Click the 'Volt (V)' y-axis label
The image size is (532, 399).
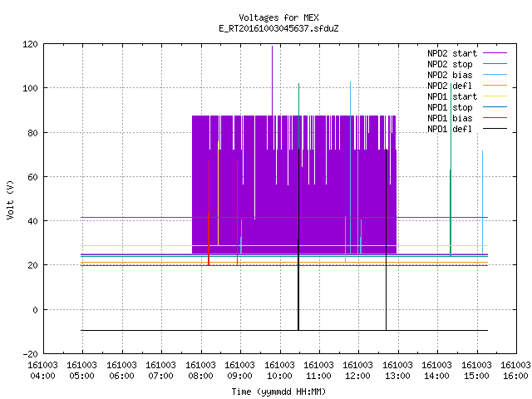[11, 199]
